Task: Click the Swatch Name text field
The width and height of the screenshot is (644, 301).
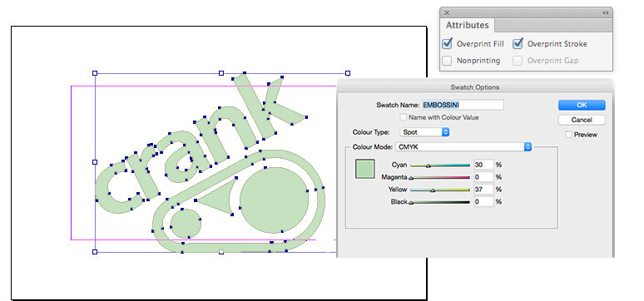Action: point(463,105)
